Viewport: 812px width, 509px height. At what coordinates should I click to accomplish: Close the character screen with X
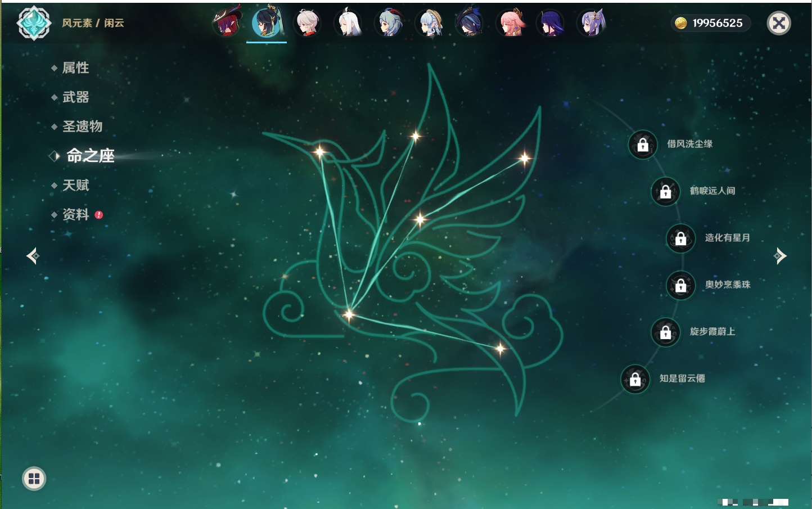coord(779,23)
